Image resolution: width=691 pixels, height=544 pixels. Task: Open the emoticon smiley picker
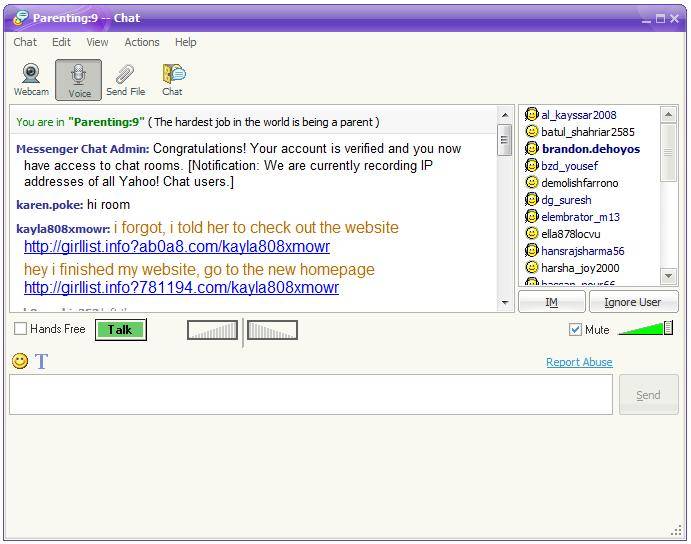[20, 361]
